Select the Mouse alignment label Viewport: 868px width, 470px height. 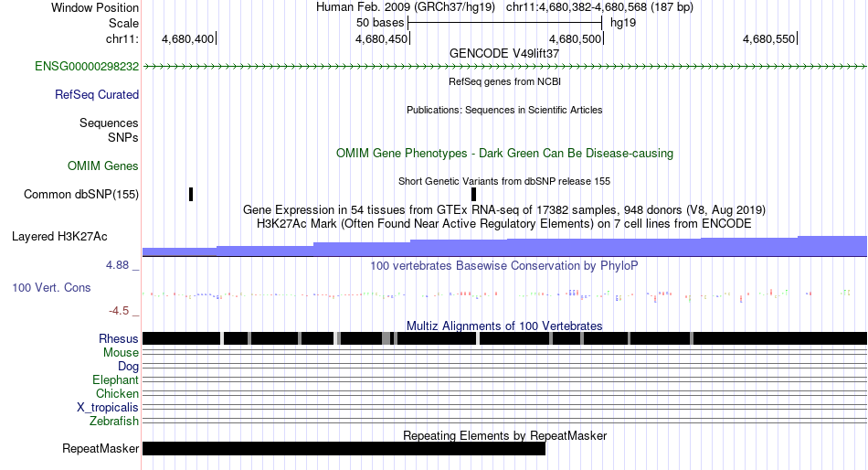point(121,353)
